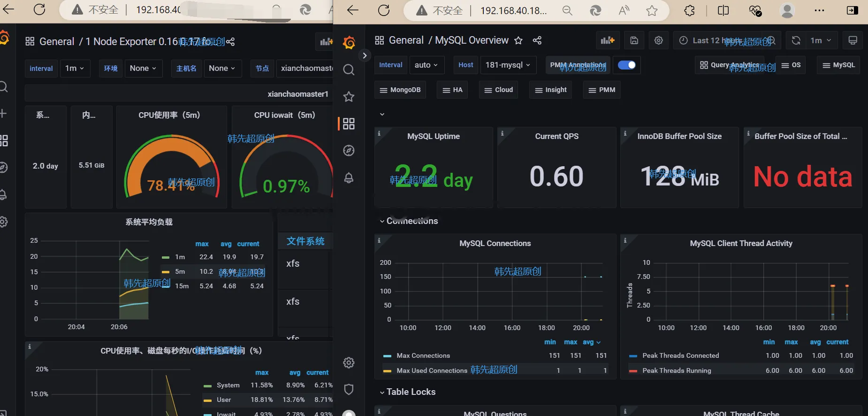Open the browser profile avatar
Screen dimensions: 868x416
pyautogui.click(x=787, y=10)
